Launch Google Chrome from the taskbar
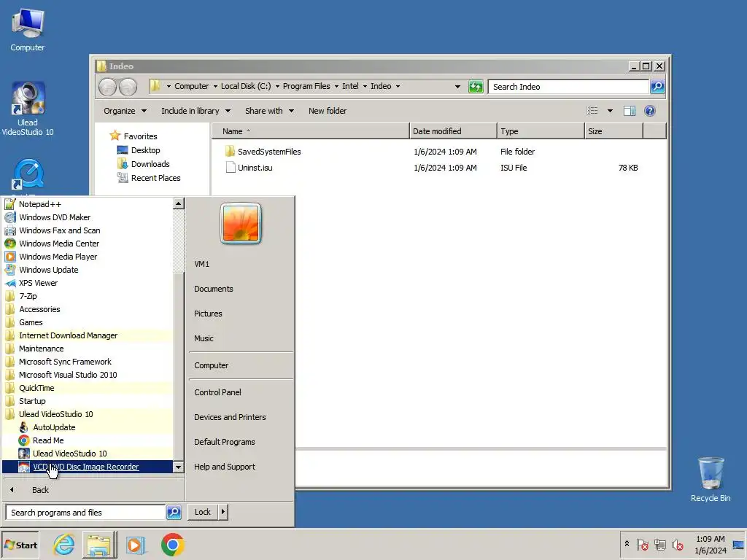747x560 pixels. coord(172,545)
